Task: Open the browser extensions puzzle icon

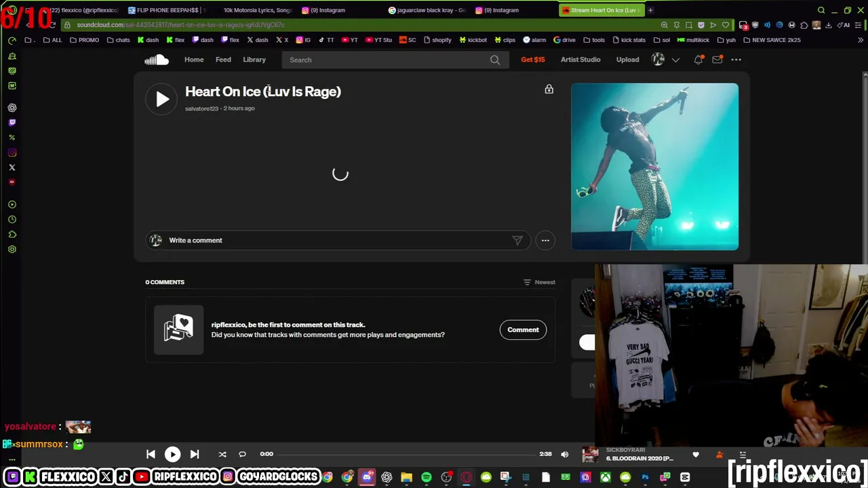Action: click(x=804, y=25)
